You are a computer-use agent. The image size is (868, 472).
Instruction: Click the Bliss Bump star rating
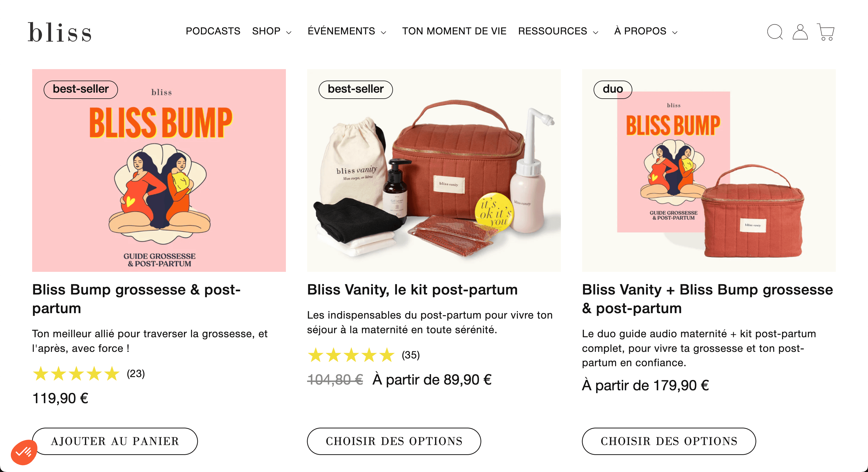(x=76, y=374)
